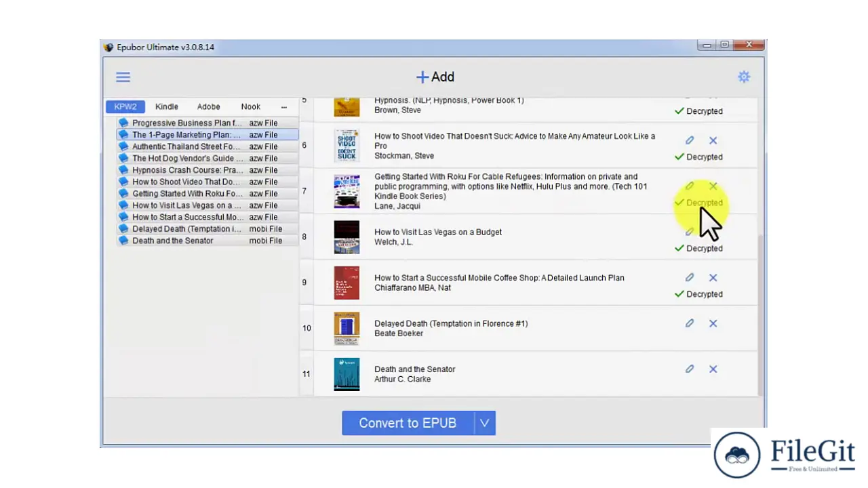Click author name Chiaffarano MBA, Nat
Screen dimensions: 868x488
tap(413, 287)
